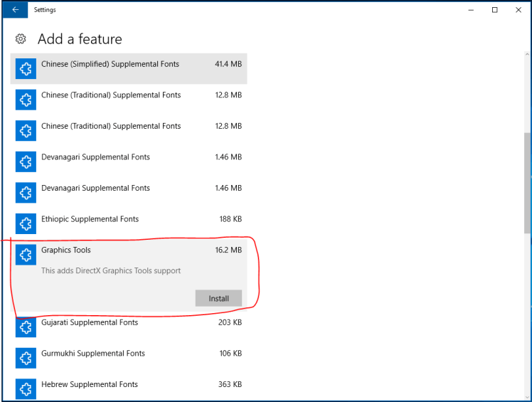The width and height of the screenshot is (532, 402).
Task: Select Chinese (Simplified) Supplemental Fonts label
Action: (x=110, y=64)
